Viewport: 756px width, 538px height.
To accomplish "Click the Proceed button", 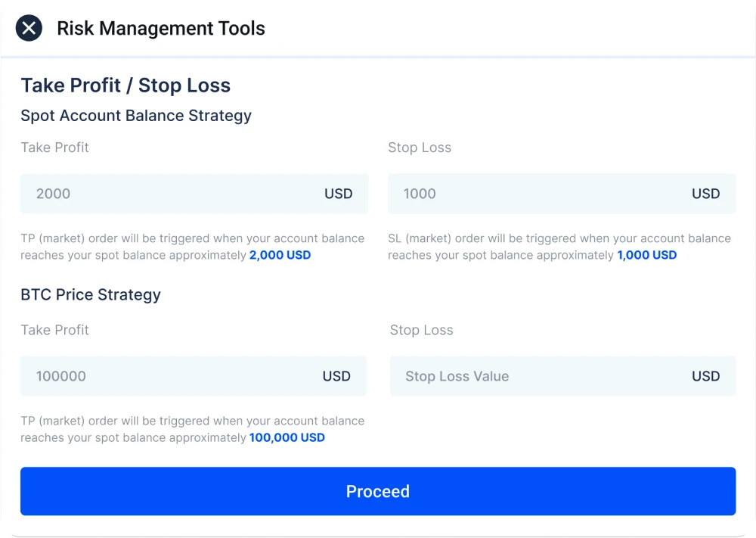I will pos(377,491).
